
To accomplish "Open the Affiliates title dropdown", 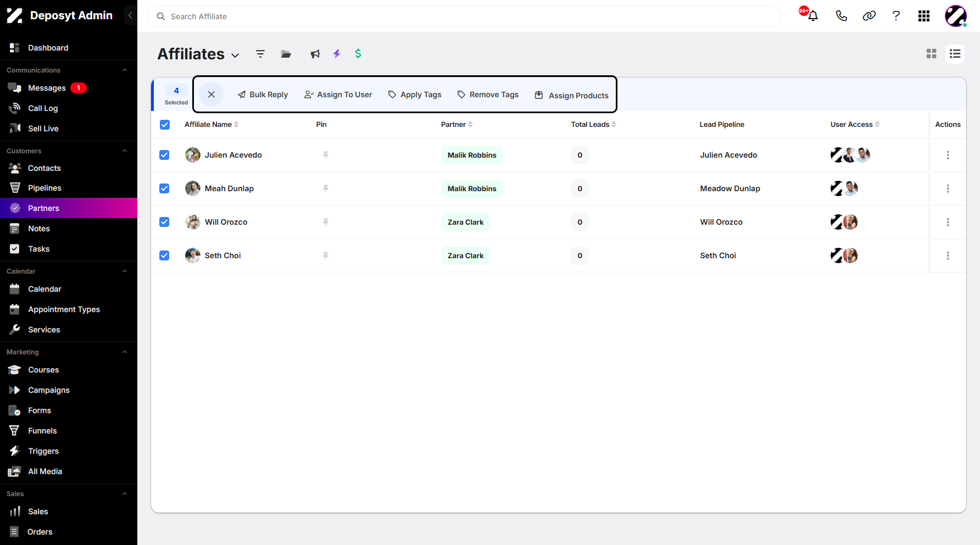I will 235,55.
